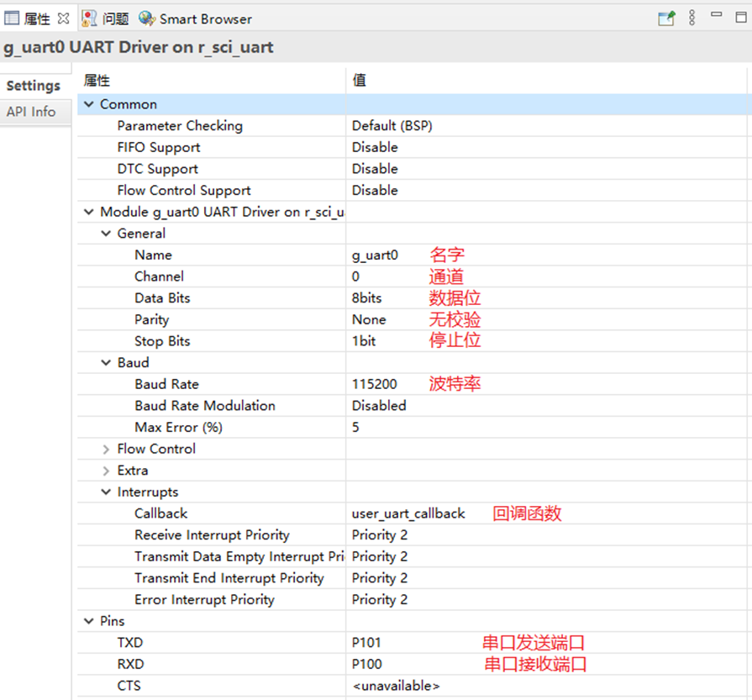Open the view menu via the three-dot icon
The width and height of the screenshot is (752, 700).
(x=692, y=17)
